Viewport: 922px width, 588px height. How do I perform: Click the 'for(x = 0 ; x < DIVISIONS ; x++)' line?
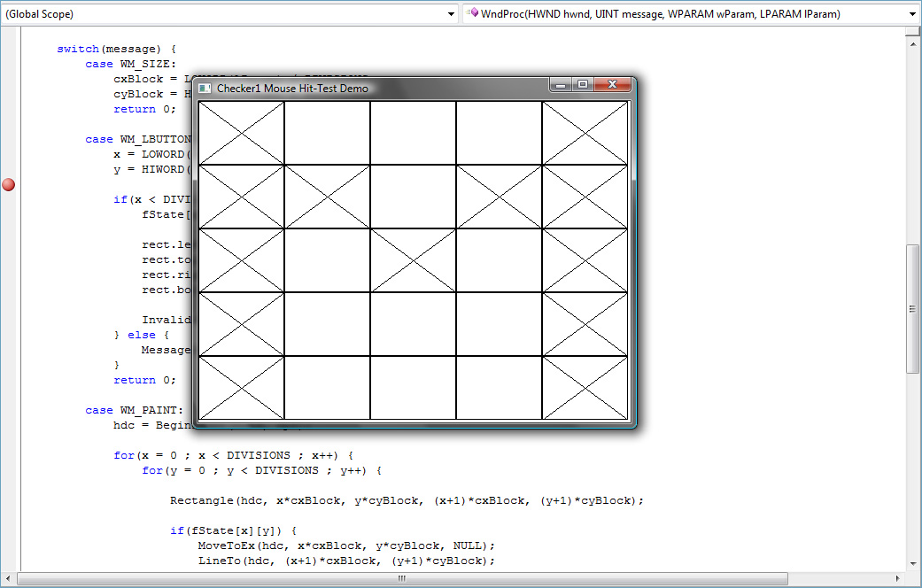click(234, 456)
